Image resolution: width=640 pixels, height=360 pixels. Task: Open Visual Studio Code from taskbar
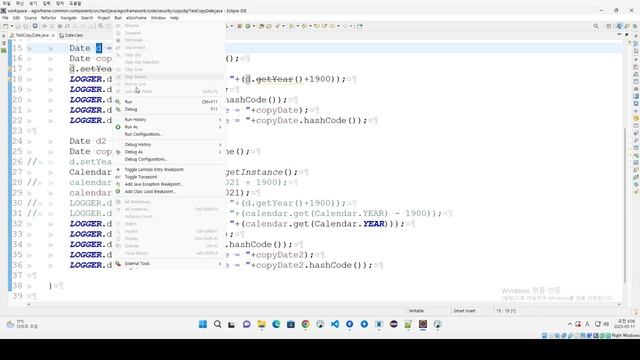pos(335,324)
